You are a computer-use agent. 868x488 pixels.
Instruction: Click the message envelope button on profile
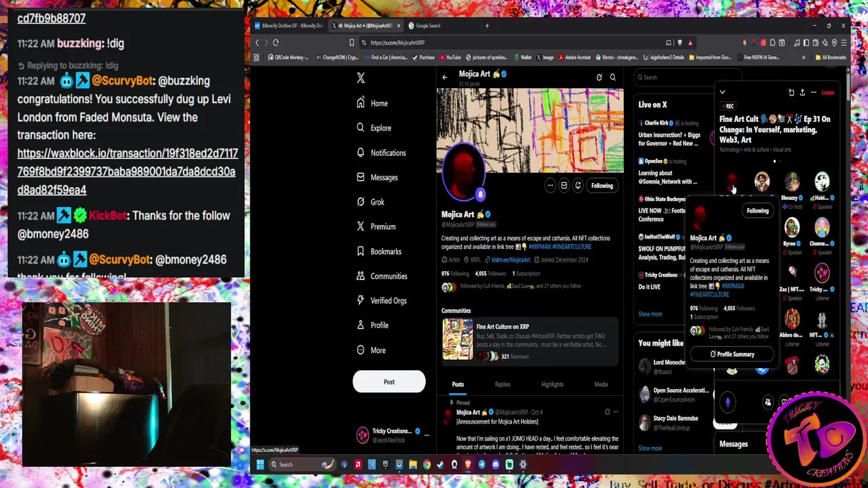click(564, 186)
